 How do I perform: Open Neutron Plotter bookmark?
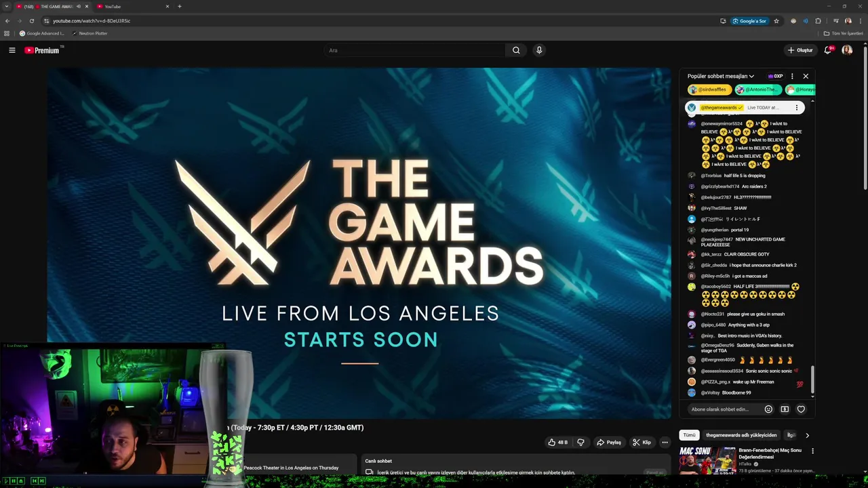click(90, 33)
